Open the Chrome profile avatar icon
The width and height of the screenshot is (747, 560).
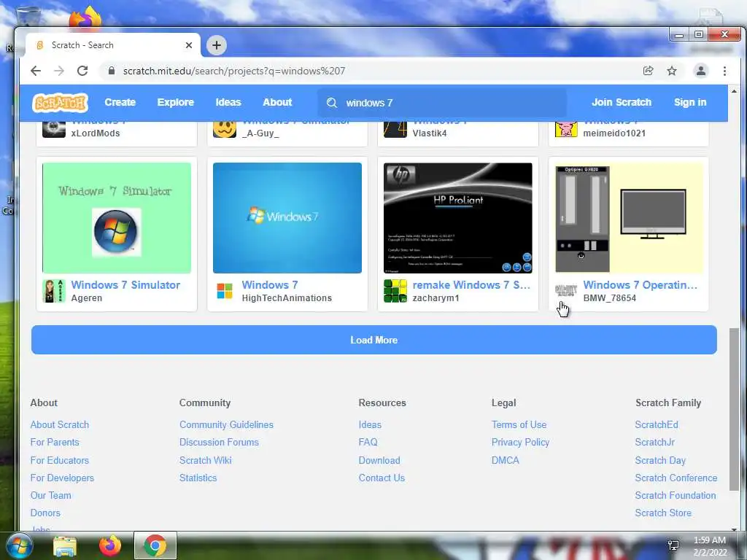(x=701, y=71)
